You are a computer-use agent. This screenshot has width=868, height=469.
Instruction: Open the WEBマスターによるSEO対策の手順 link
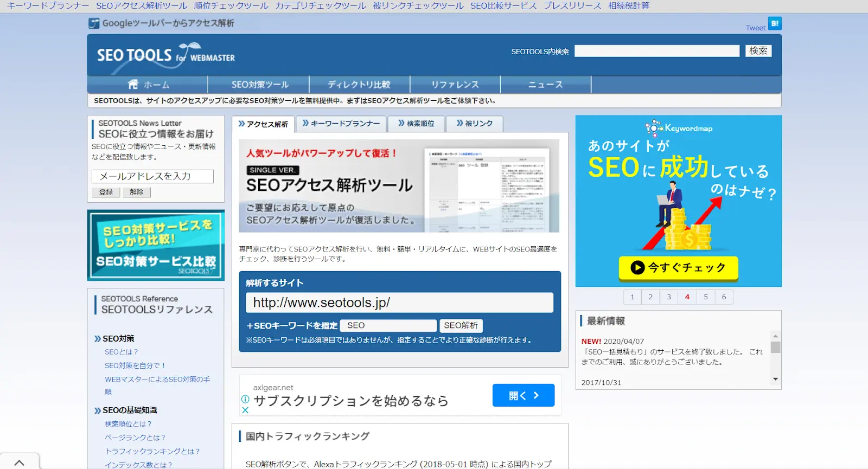tap(157, 385)
